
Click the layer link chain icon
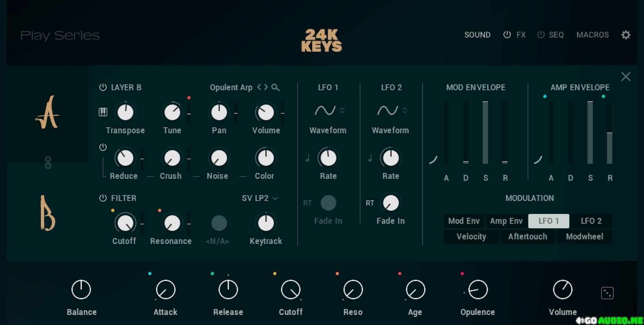tap(48, 162)
